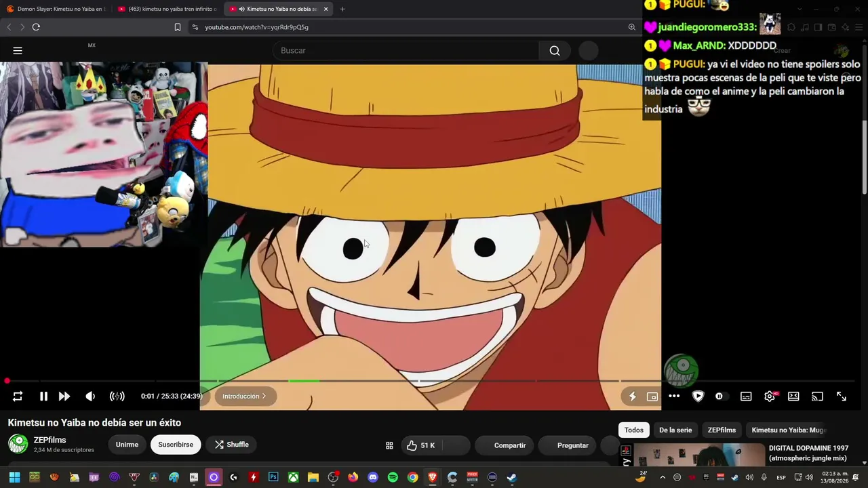Go back to the previous page
868x488 pixels.
click(9, 27)
